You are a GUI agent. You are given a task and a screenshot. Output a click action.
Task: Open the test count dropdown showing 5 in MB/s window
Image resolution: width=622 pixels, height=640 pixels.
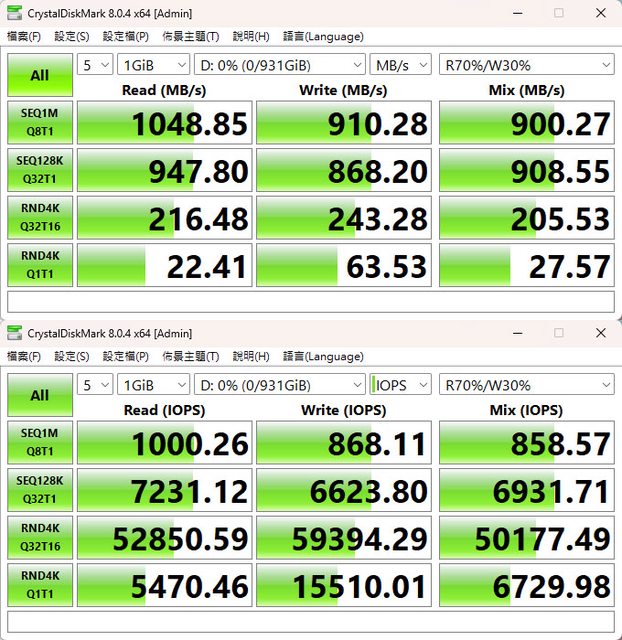pyautogui.click(x=94, y=65)
